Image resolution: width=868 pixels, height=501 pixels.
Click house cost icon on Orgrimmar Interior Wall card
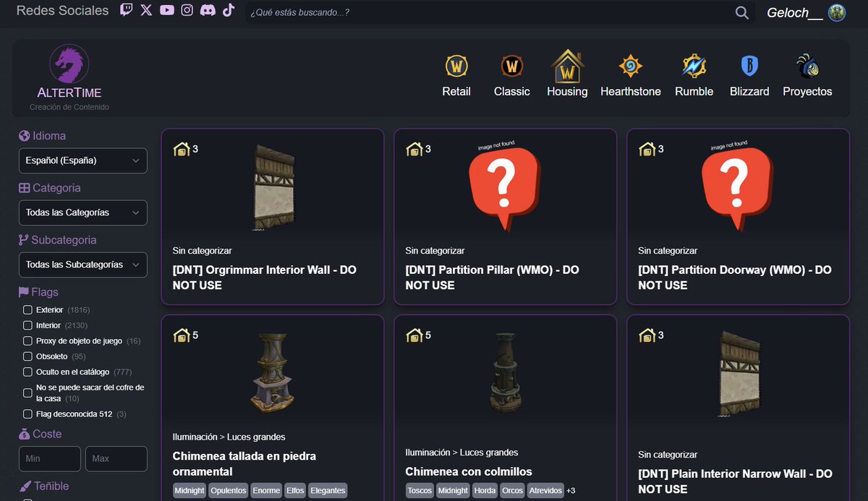click(182, 149)
